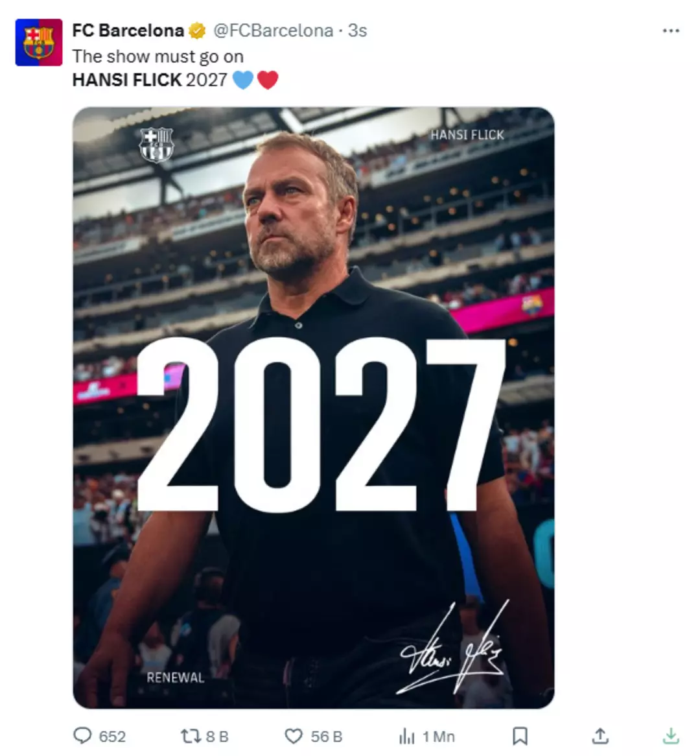Click the gold verified badge

pyautogui.click(x=197, y=31)
